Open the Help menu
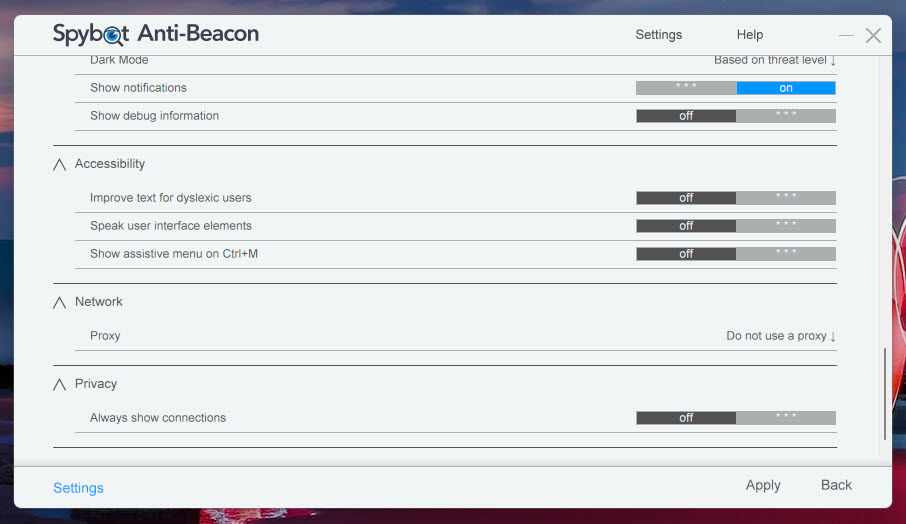This screenshot has height=524, width=906. tap(749, 35)
